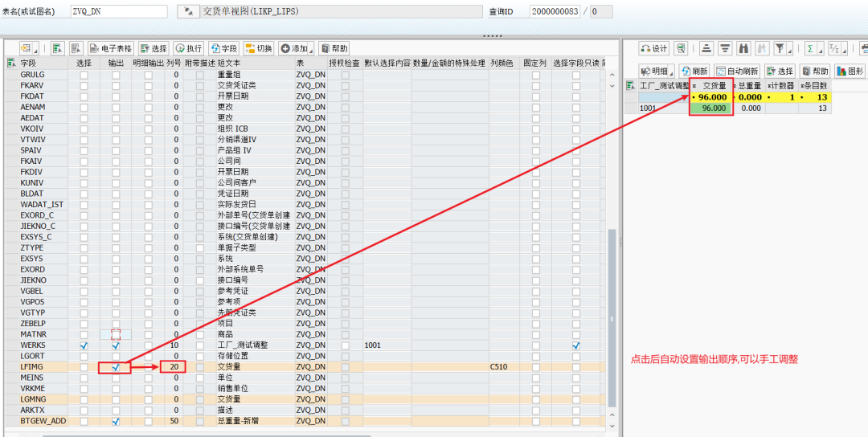Toggle the 输出 checkbox for LFIMG row
The height and width of the screenshot is (437, 868).
click(116, 367)
